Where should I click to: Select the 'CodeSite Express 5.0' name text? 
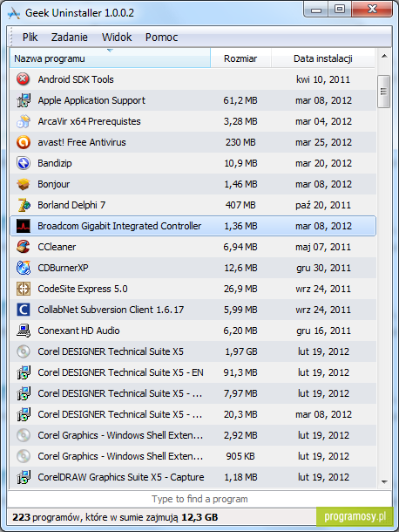(x=83, y=289)
